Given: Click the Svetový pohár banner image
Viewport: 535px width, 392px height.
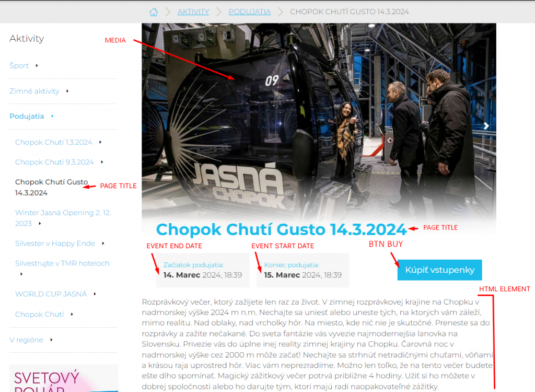Looking at the screenshot, I should click(x=63, y=379).
